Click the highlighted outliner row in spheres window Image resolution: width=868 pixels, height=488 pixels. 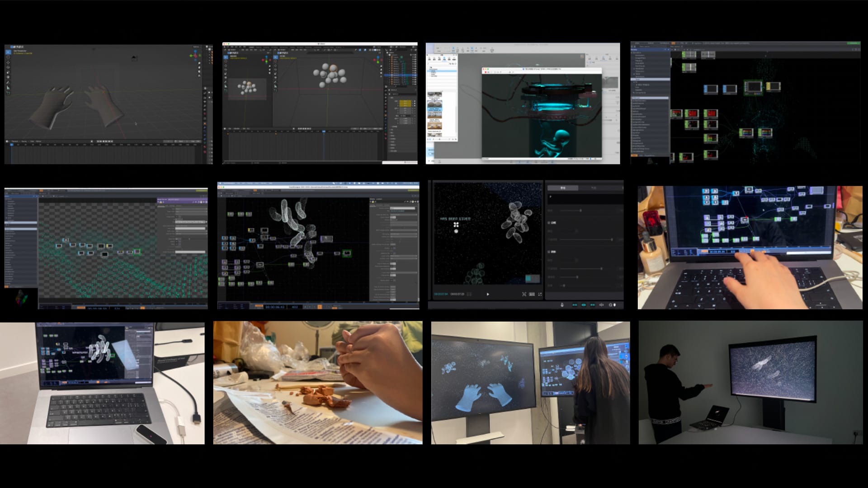(x=401, y=75)
